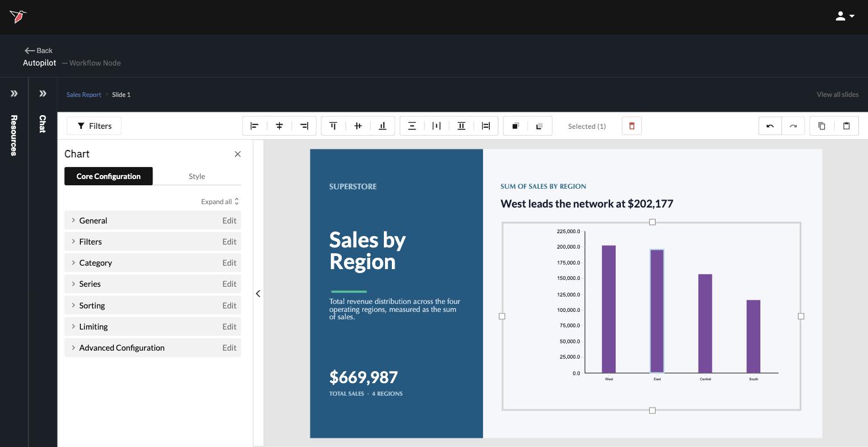Click the match height icon in toolbar

[x=461, y=126]
